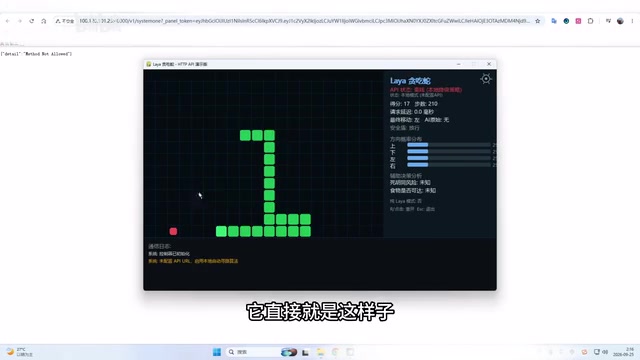Viewport: 640px width, 360px height.
Task: Click the not-secure site info badge
Action: point(64,21)
